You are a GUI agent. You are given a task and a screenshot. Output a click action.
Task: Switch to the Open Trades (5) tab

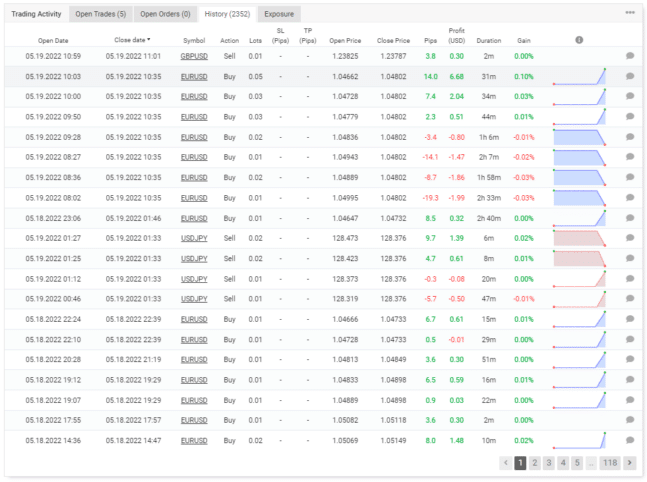click(101, 14)
